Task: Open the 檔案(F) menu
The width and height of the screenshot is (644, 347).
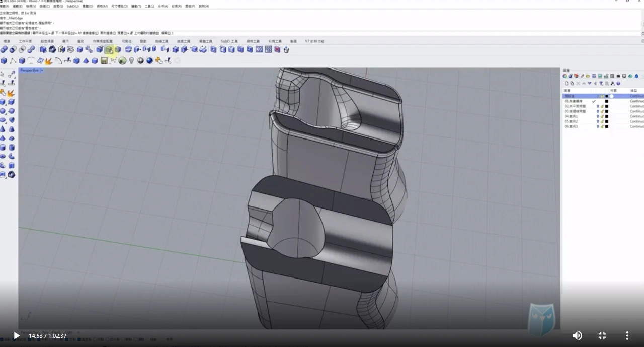Action: pyautogui.click(x=5, y=6)
